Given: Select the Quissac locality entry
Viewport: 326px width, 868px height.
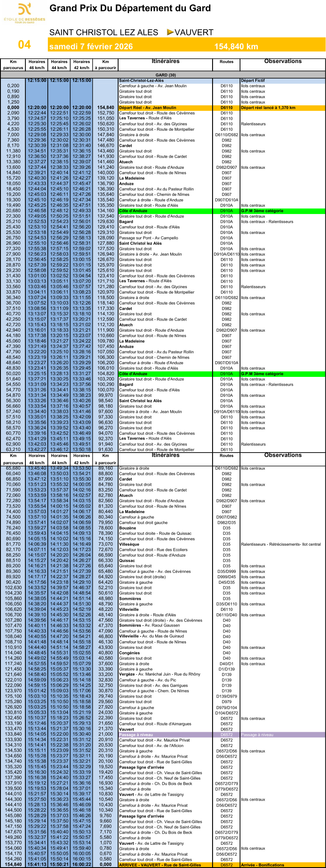Looking at the screenshot, I should pos(127,560).
